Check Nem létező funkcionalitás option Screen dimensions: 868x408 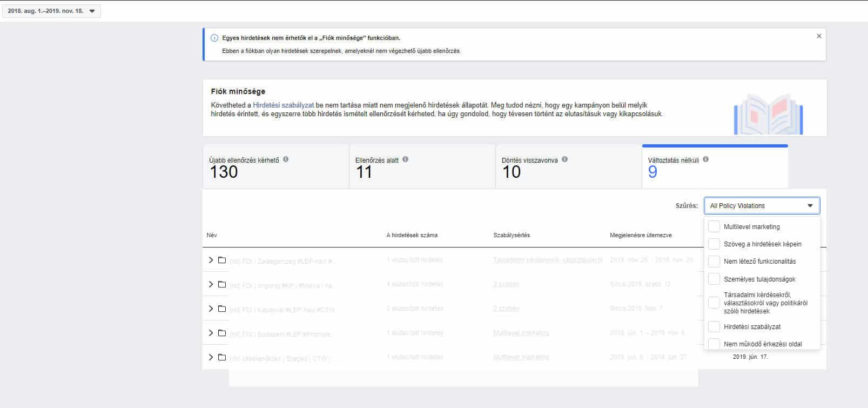point(714,262)
